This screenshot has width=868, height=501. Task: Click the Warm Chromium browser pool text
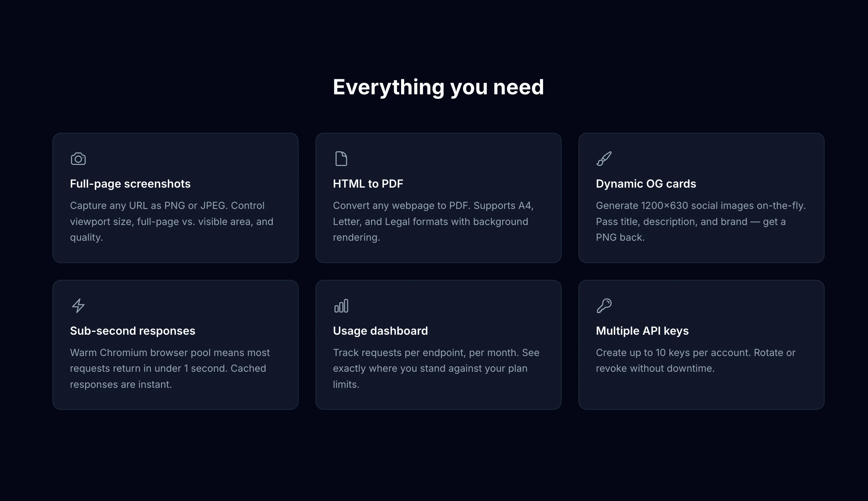click(x=170, y=368)
